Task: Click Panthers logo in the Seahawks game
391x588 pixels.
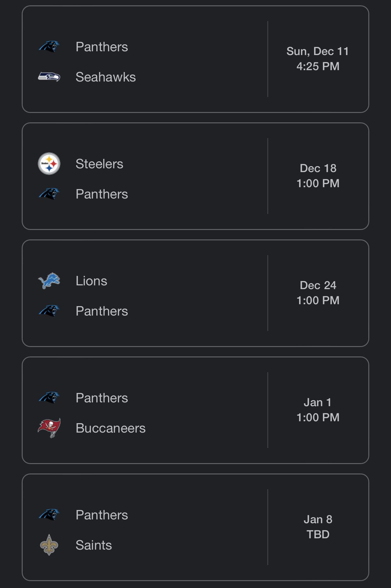Action: pos(49,47)
